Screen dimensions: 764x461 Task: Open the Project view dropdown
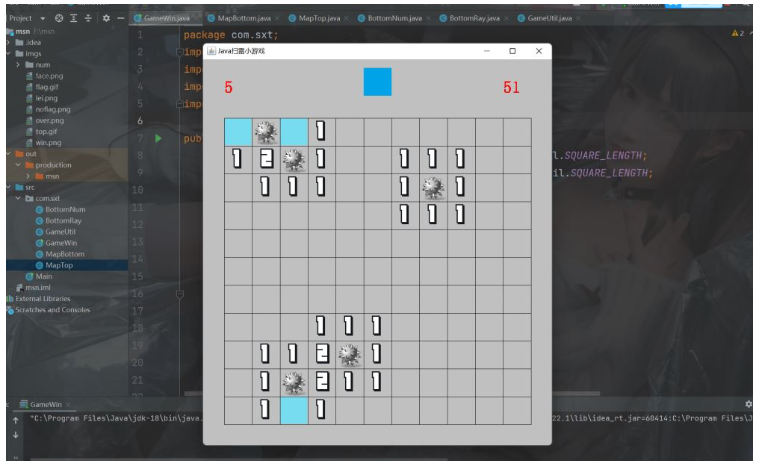click(x=43, y=19)
